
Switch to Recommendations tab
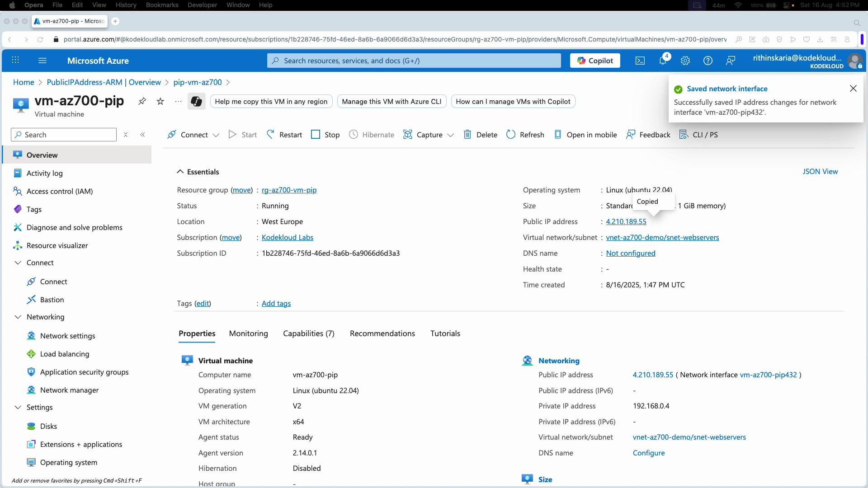coord(382,333)
